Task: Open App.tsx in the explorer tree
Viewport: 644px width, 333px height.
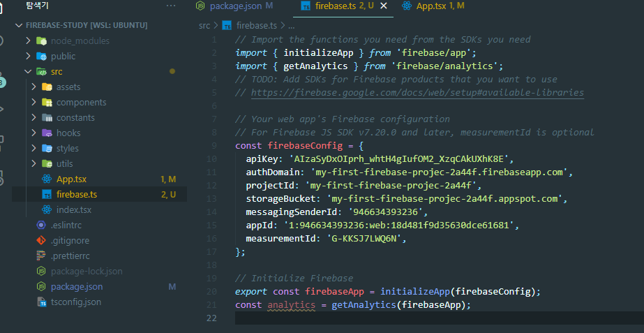Action: pos(71,179)
